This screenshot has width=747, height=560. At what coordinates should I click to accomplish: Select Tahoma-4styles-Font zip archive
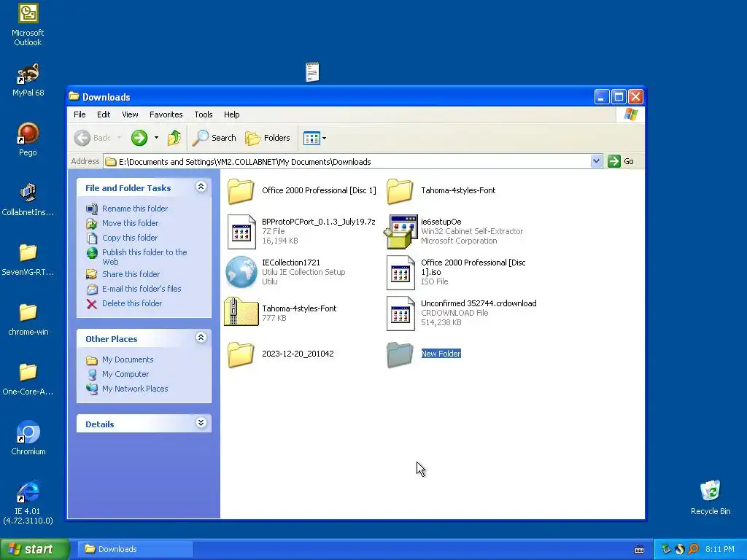(x=281, y=312)
